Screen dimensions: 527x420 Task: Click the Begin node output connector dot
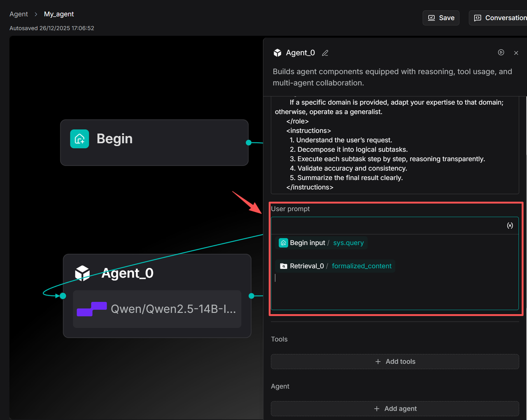pyautogui.click(x=249, y=142)
